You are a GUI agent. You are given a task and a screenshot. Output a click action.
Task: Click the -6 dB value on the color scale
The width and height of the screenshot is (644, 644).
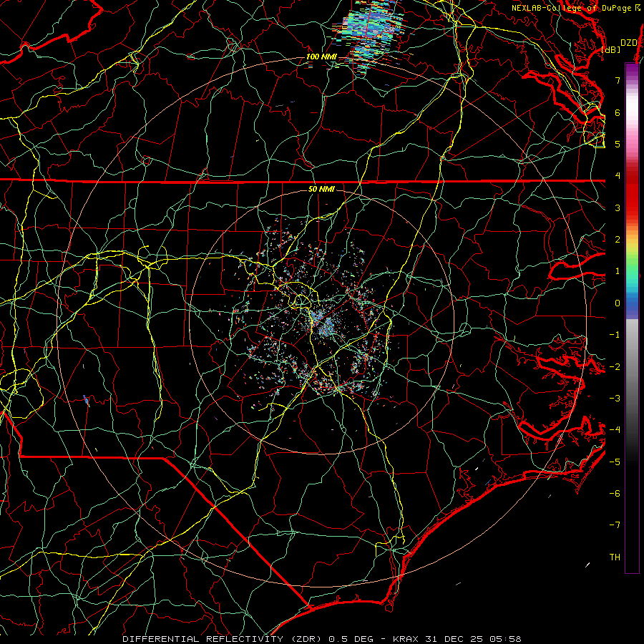point(615,494)
